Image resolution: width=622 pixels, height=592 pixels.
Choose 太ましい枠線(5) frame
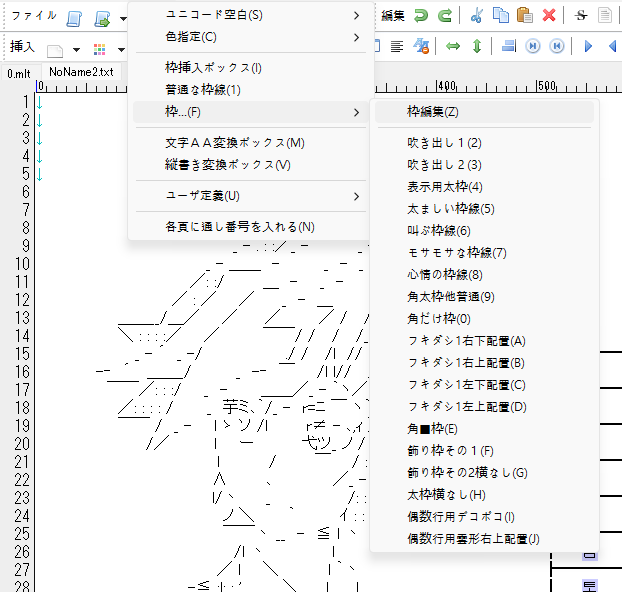click(484, 209)
